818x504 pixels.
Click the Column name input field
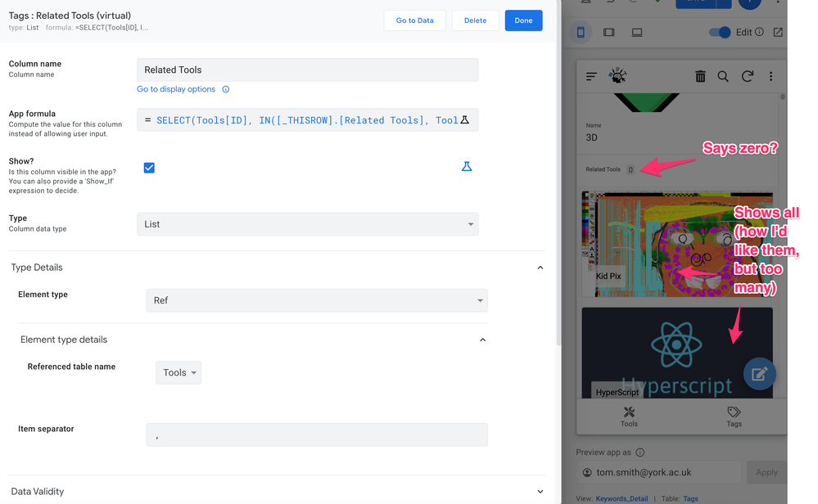pos(307,70)
